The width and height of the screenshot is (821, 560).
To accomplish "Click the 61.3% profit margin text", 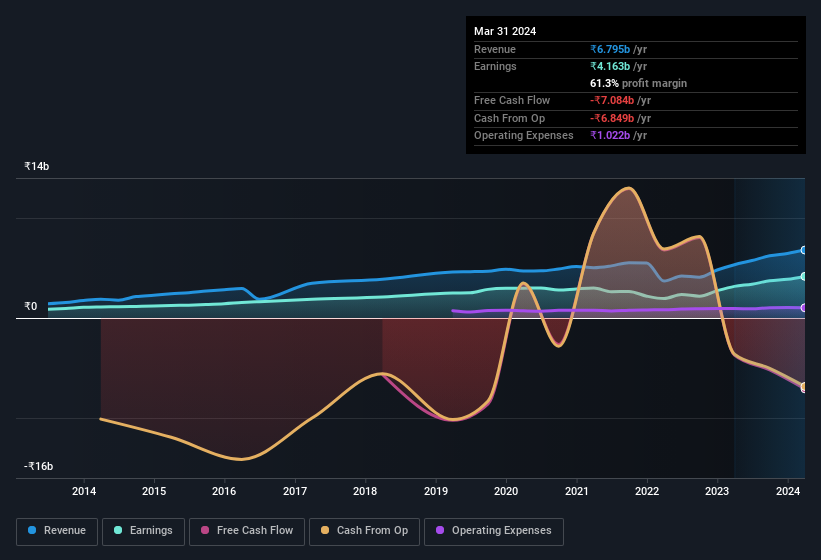I will (638, 83).
